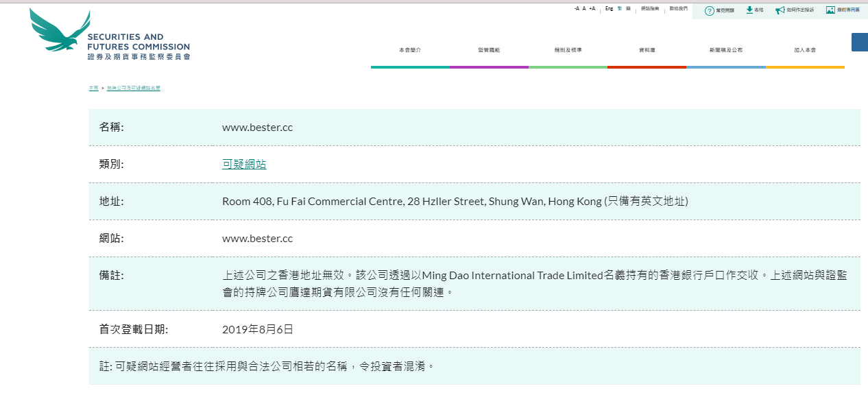
Task: Increase font size with +A
Action: [x=592, y=9]
